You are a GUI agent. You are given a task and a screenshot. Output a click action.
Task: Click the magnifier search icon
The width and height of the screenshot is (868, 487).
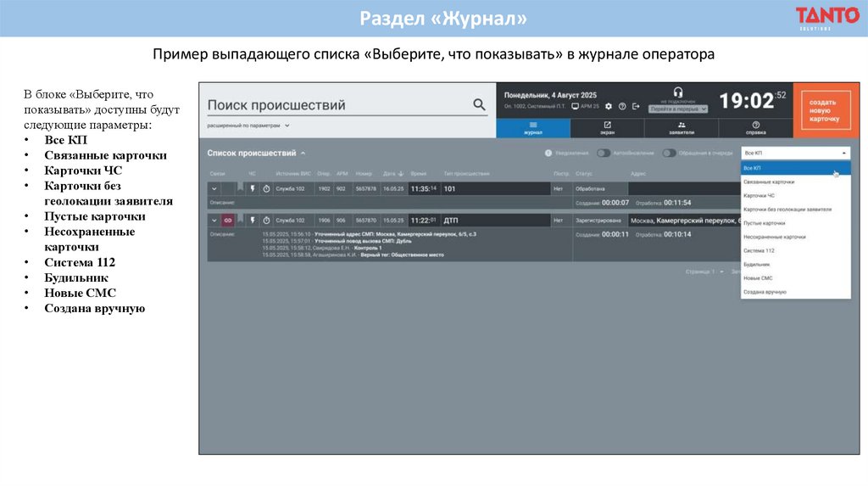pyautogui.click(x=479, y=104)
